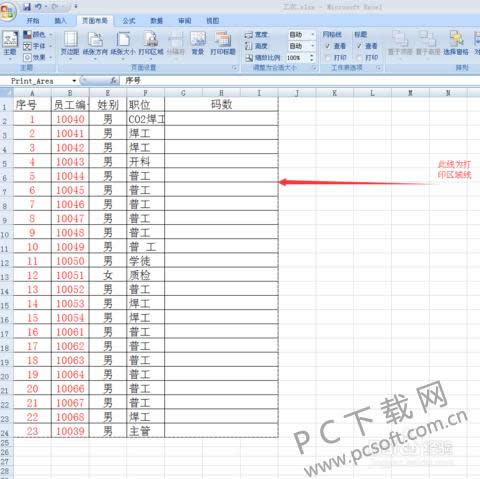This screenshot has width=480, height=479.
Task: Select cell with header 员工编号
Action: click(70, 105)
